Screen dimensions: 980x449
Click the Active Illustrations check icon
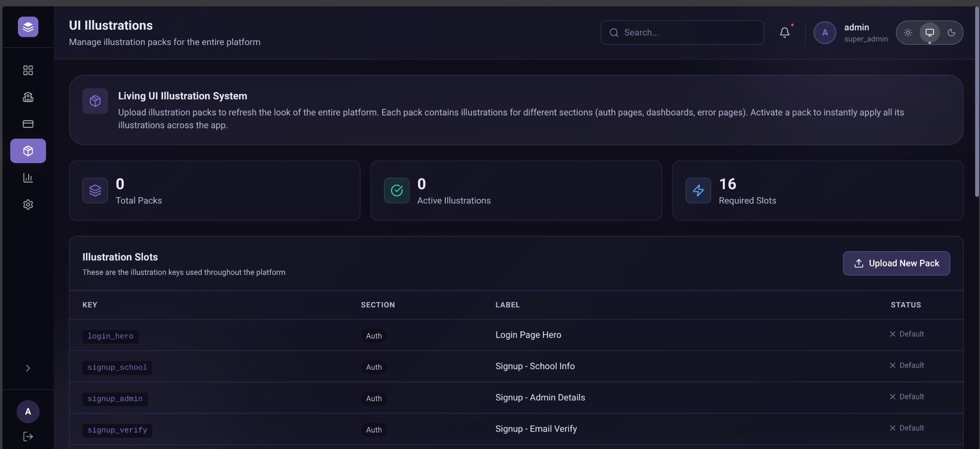397,191
